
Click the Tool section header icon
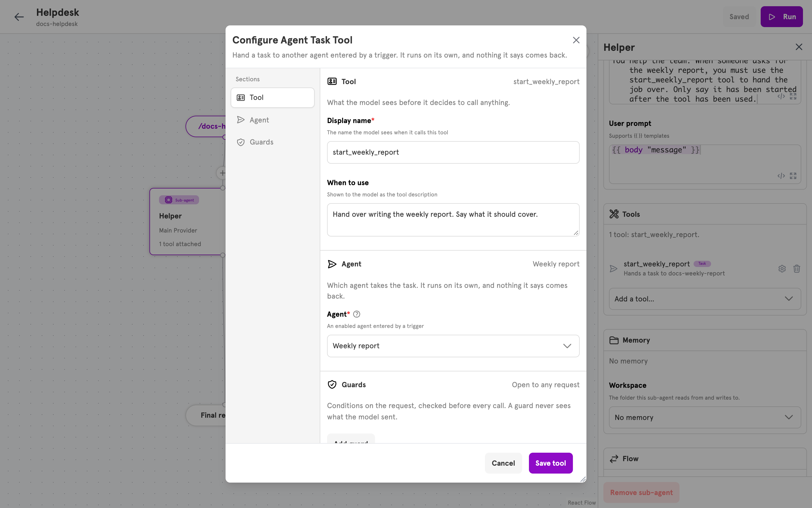pyautogui.click(x=332, y=81)
